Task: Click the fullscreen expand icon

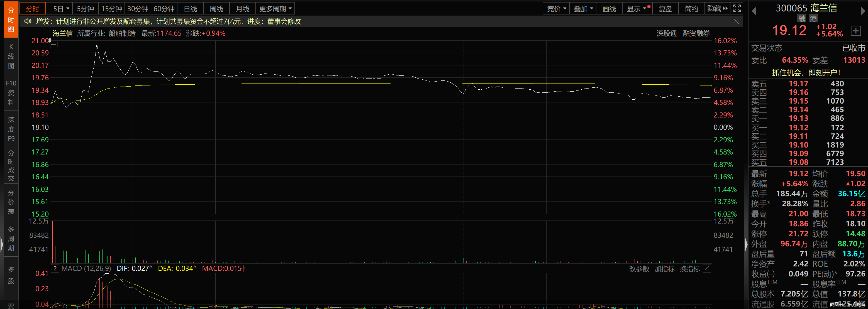Action: click(x=737, y=8)
